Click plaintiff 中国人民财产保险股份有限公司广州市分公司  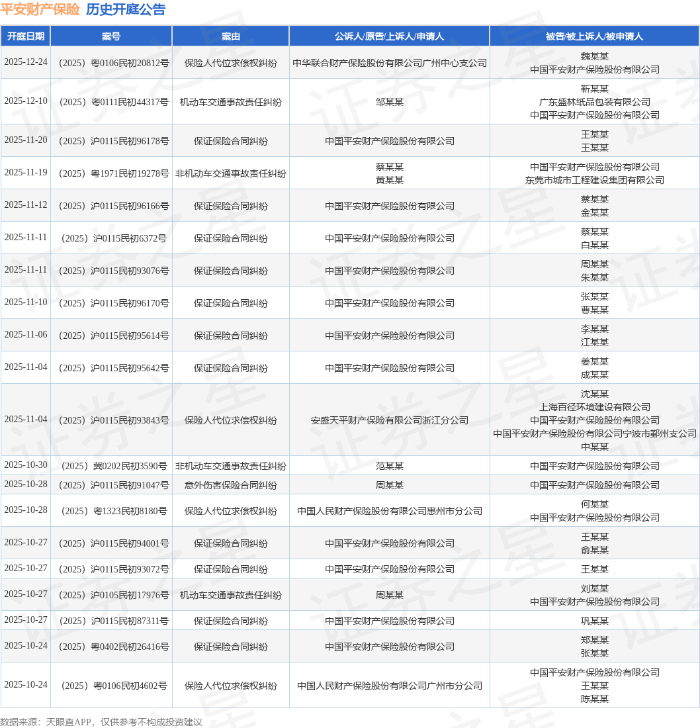(x=390, y=686)
